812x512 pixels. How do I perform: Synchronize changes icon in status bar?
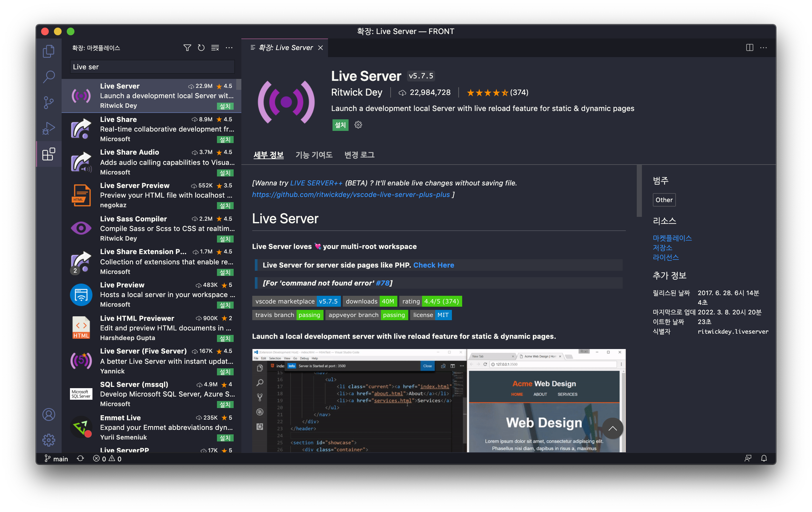(x=80, y=459)
